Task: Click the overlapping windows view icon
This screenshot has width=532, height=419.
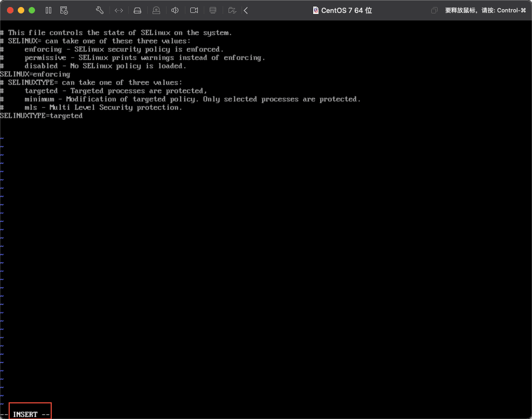Action: pos(434,10)
